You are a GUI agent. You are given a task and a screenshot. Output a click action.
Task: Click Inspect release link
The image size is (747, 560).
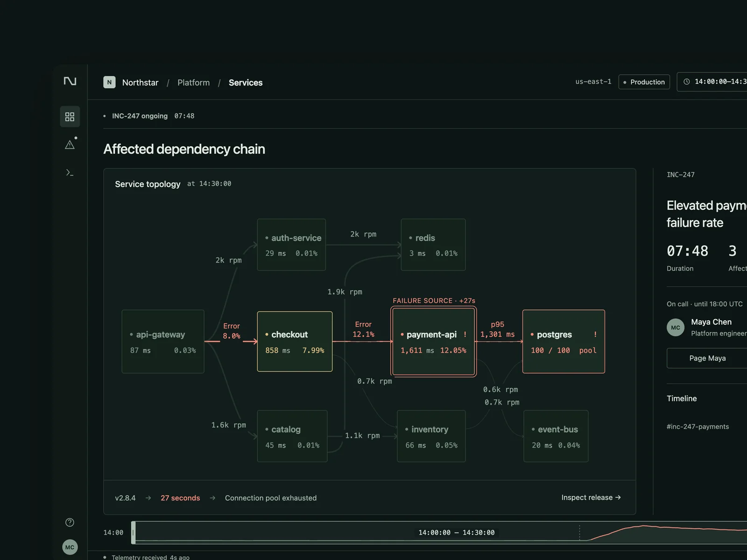[x=591, y=497]
